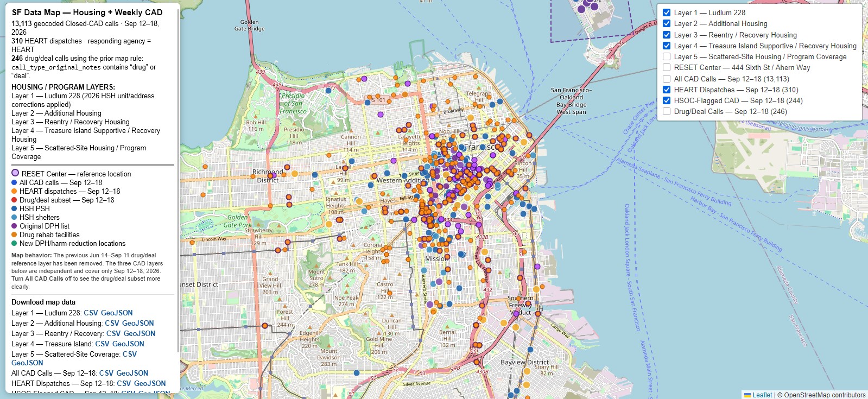Open OpenStreetMap contributors attribution
This screenshot has width=868, height=399.
[x=825, y=395]
